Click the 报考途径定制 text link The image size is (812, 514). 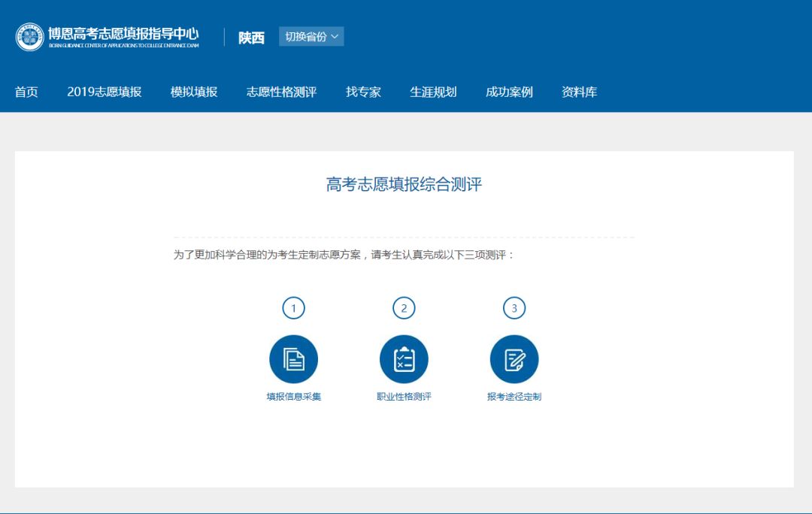point(514,397)
